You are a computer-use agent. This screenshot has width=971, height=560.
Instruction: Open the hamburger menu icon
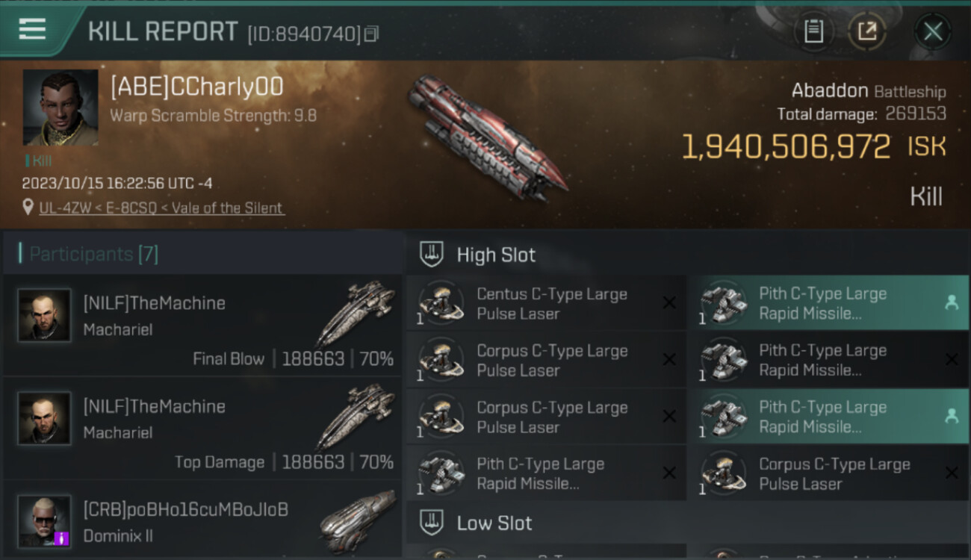point(32,30)
